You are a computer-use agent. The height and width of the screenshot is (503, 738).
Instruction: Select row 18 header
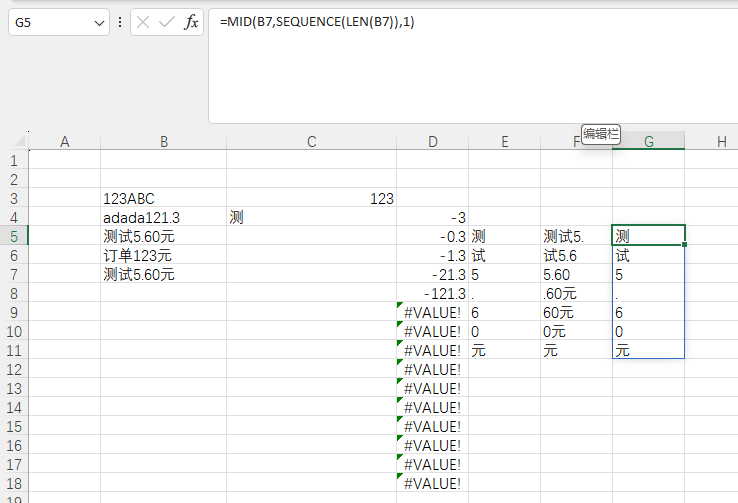pos(14,483)
